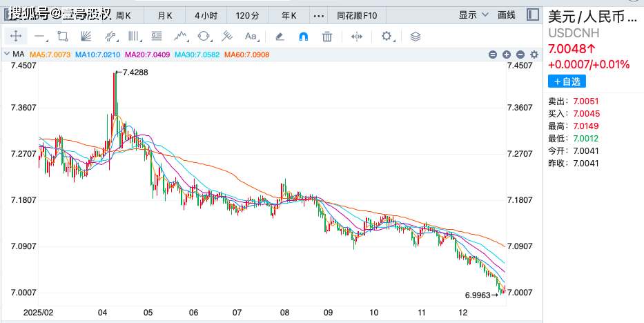Select the horizontal line drawing tool

coord(39,37)
